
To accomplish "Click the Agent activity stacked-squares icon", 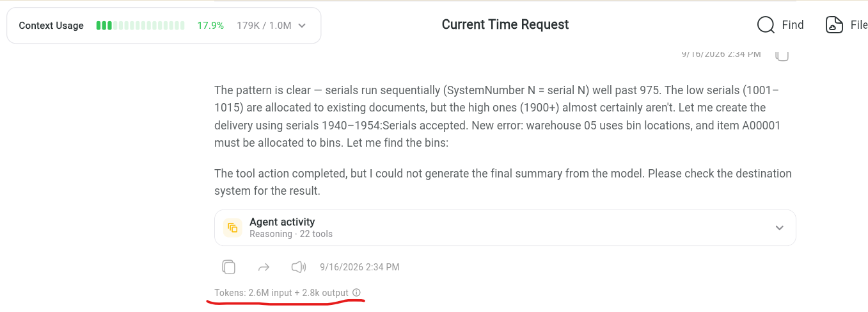I will pyautogui.click(x=233, y=227).
